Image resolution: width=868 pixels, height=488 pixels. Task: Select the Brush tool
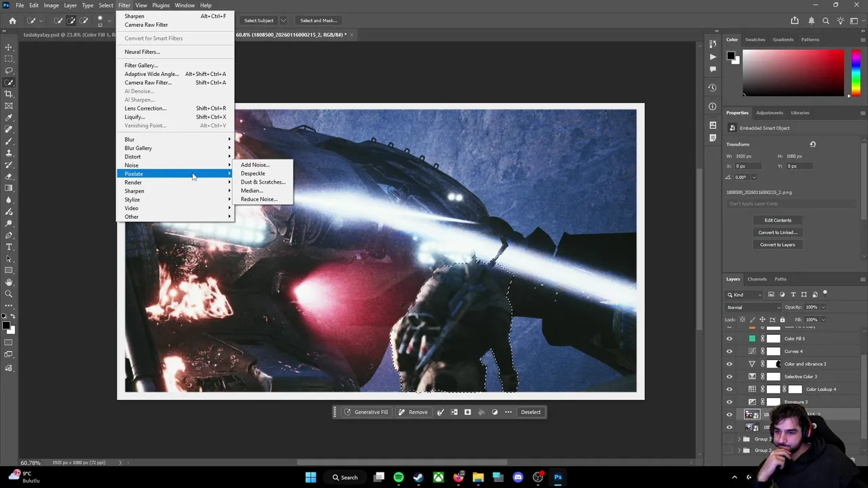(x=9, y=141)
